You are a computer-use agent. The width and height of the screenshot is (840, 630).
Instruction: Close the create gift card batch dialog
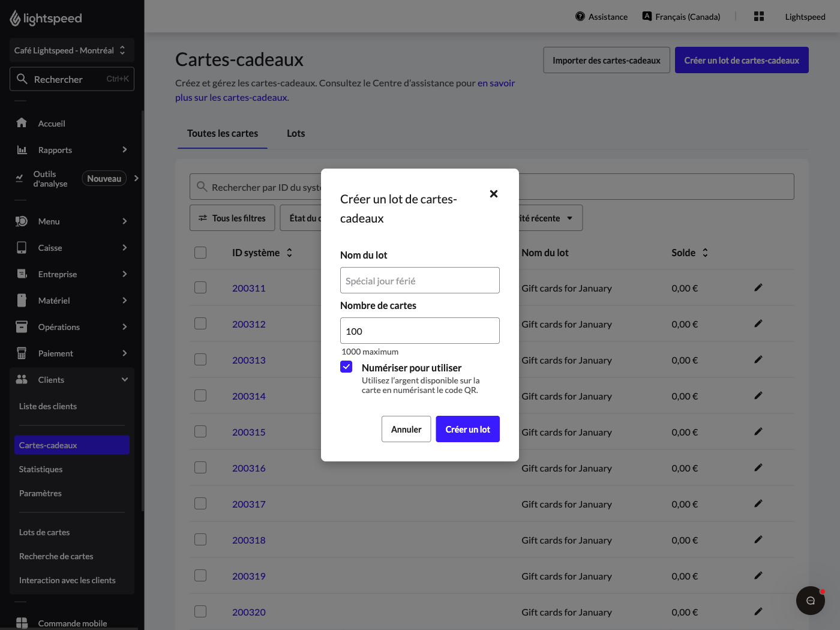pos(494,194)
